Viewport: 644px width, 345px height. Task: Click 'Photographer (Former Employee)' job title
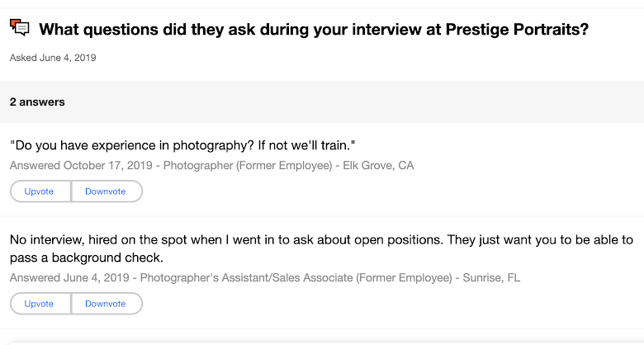click(248, 165)
